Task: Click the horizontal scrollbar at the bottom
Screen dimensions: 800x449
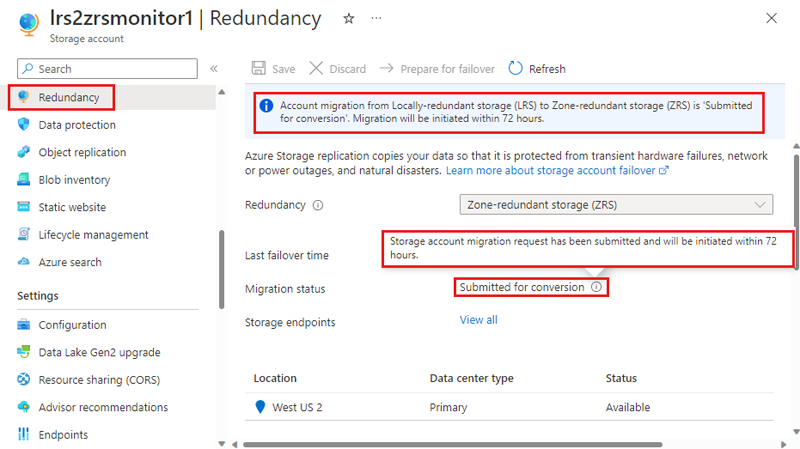Action: (x=453, y=444)
